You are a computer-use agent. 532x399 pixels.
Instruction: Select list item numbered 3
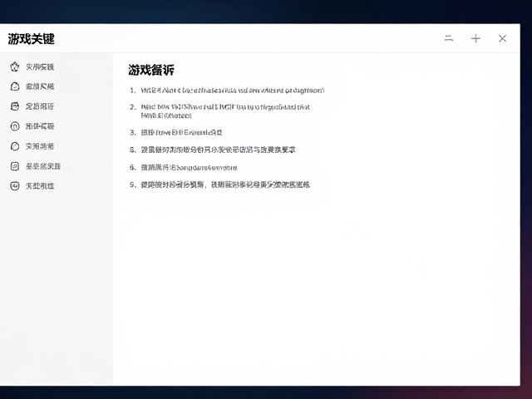176,132
